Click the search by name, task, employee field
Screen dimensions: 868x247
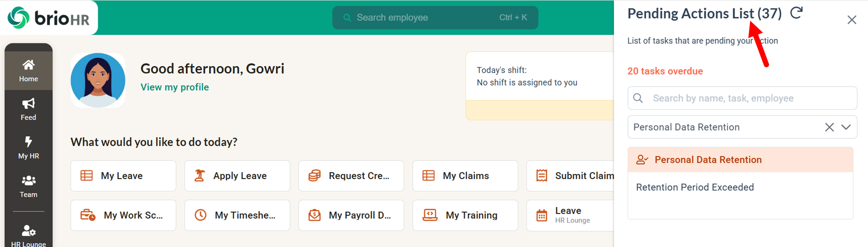tap(742, 98)
